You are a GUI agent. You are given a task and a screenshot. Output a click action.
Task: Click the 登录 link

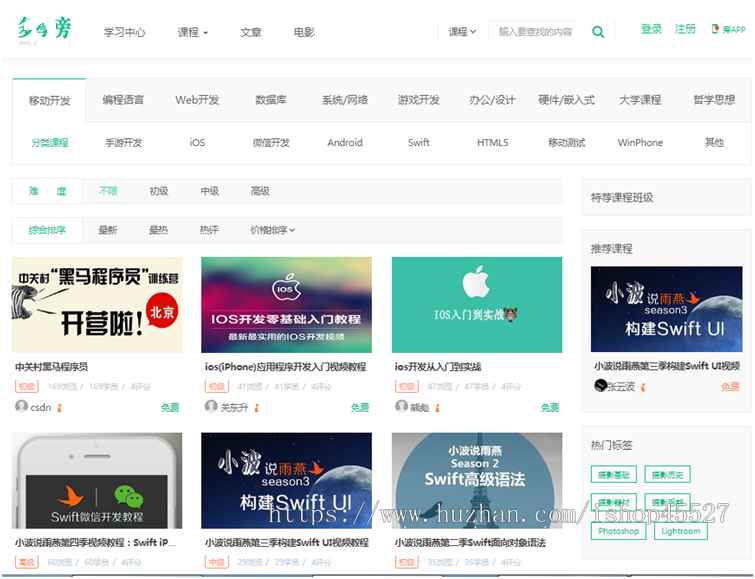pyautogui.click(x=651, y=29)
